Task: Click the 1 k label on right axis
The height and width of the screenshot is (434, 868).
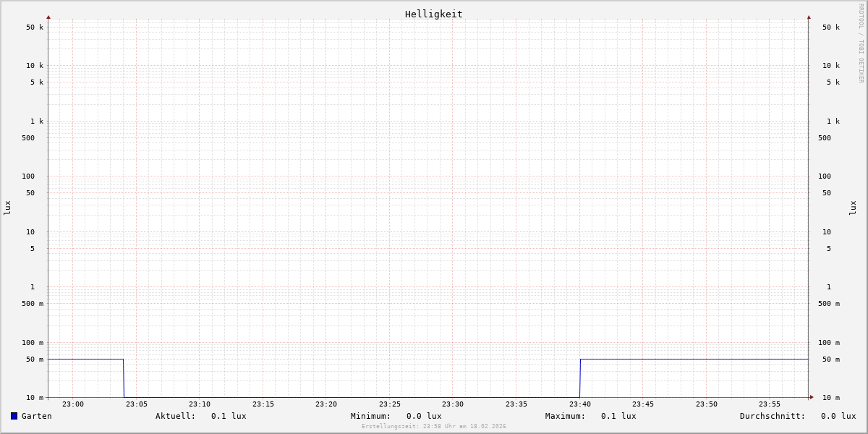Action: (x=833, y=122)
